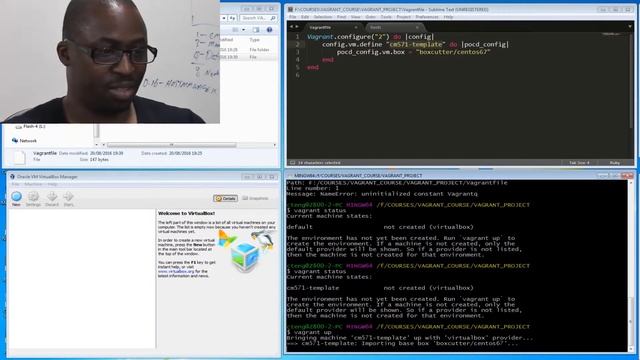Viewport: 640px width, 360px height.
Task: Click the "cm571-template not created" terminal line
Action: coord(380,288)
